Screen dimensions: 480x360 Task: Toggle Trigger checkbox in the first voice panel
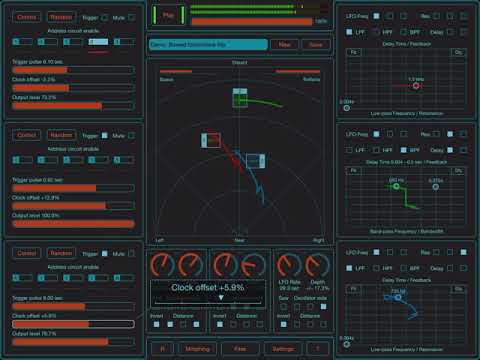(x=105, y=17)
